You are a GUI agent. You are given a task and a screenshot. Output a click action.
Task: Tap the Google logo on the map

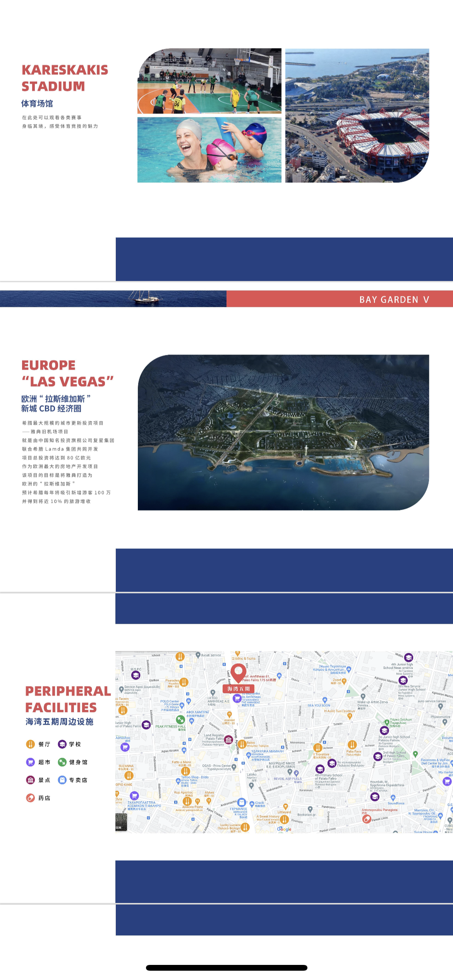(284, 829)
